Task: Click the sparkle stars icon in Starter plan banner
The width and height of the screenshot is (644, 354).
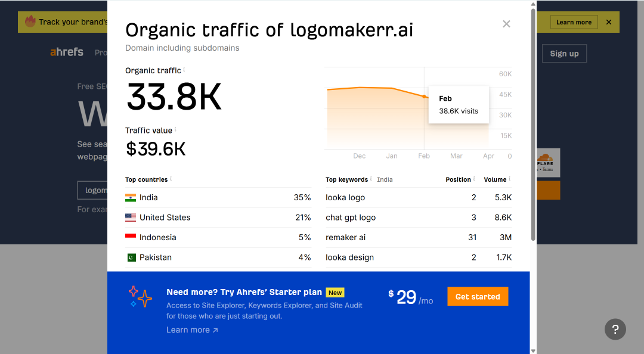Action: pos(140,297)
